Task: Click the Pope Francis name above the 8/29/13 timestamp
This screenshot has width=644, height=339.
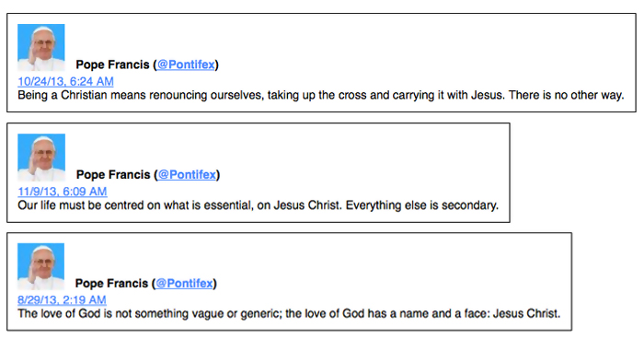Action: pyautogui.click(x=111, y=283)
